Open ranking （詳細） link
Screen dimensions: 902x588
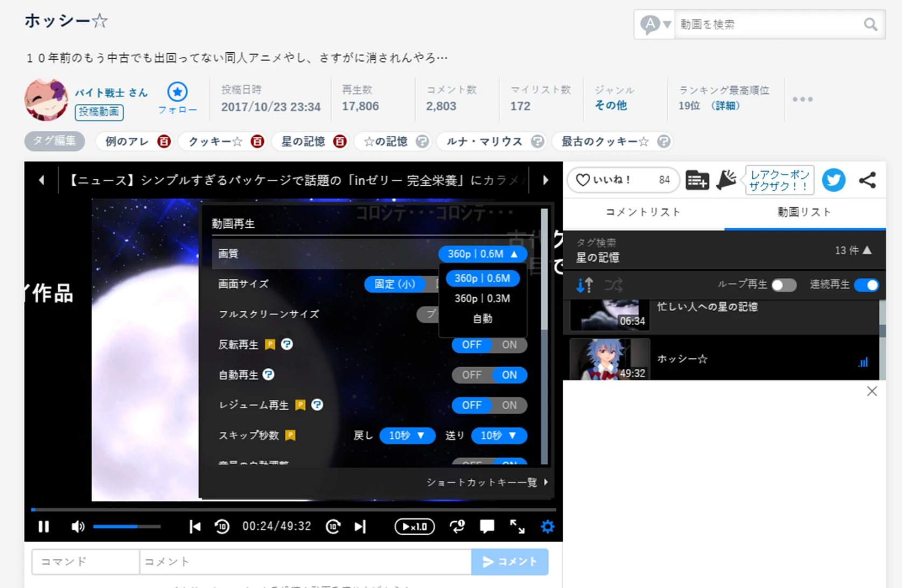[725, 106]
